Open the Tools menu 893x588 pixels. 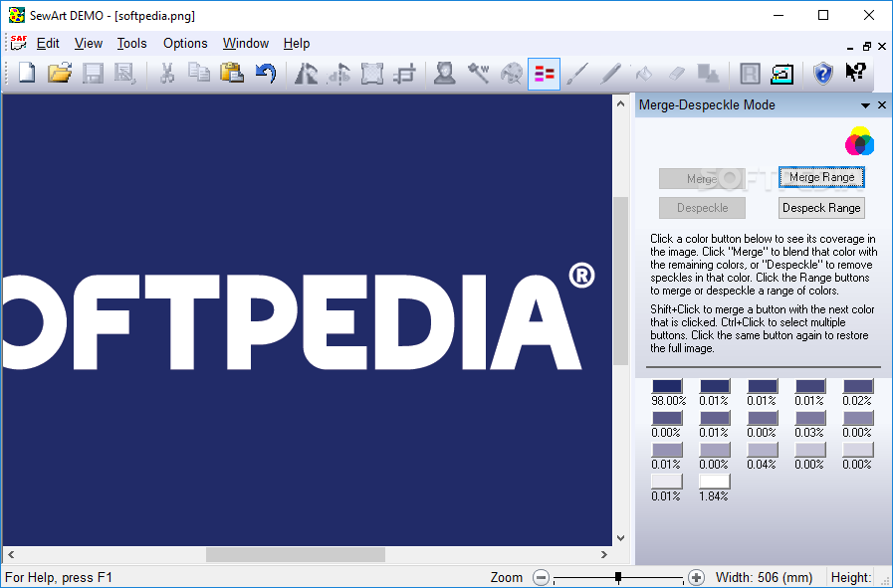(131, 43)
